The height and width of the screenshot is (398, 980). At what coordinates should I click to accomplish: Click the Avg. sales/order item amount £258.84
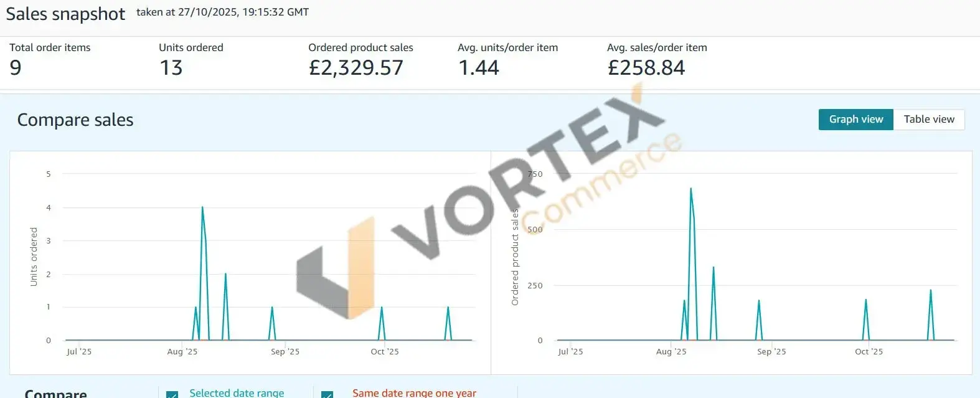pyautogui.click(x=646, y=67)
